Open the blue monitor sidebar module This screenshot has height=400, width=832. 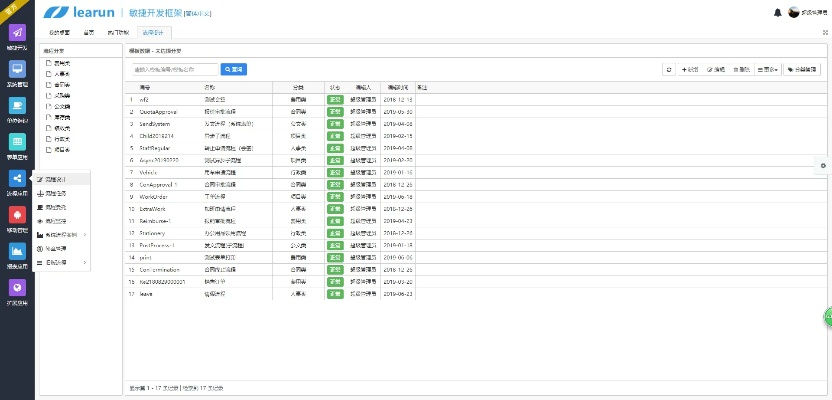[16, 70]
